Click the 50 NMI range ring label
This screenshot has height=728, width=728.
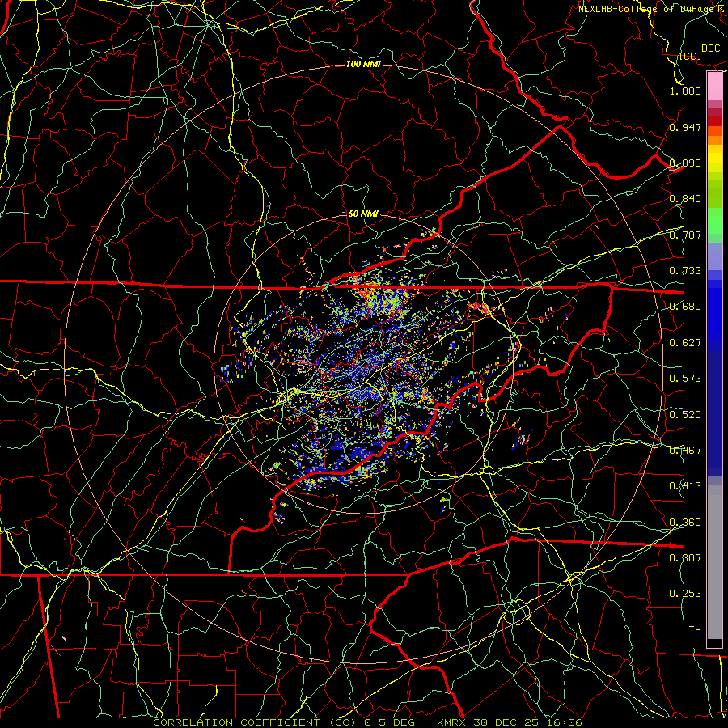click(363, 214)
